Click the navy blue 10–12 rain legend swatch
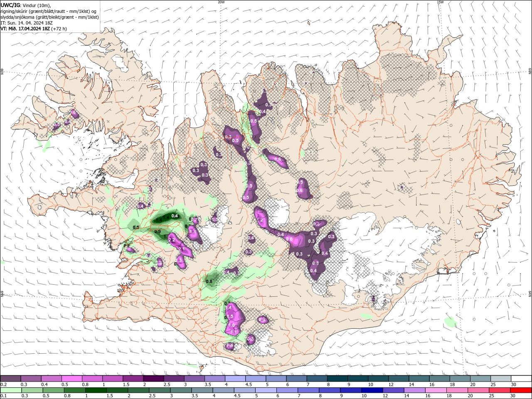Viewport: 532px width, 399px height. pyautogui.click(x=372, y=390)
